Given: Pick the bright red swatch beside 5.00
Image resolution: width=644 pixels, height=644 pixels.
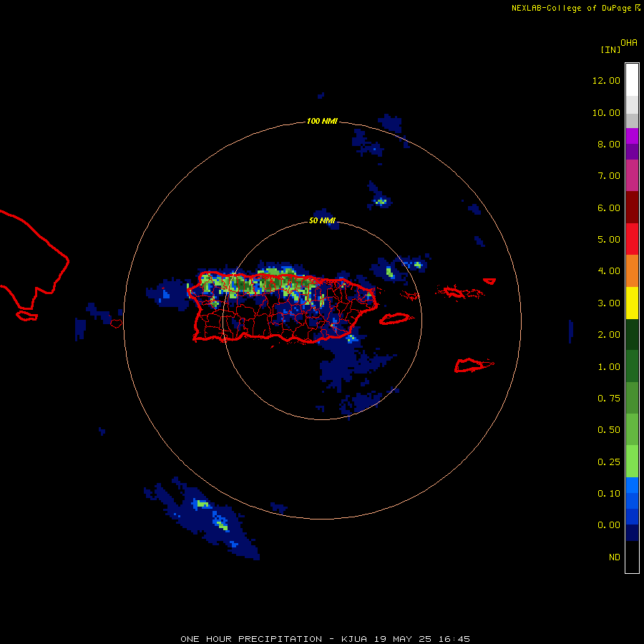Looking at the screenshot, I should [632, 239].
